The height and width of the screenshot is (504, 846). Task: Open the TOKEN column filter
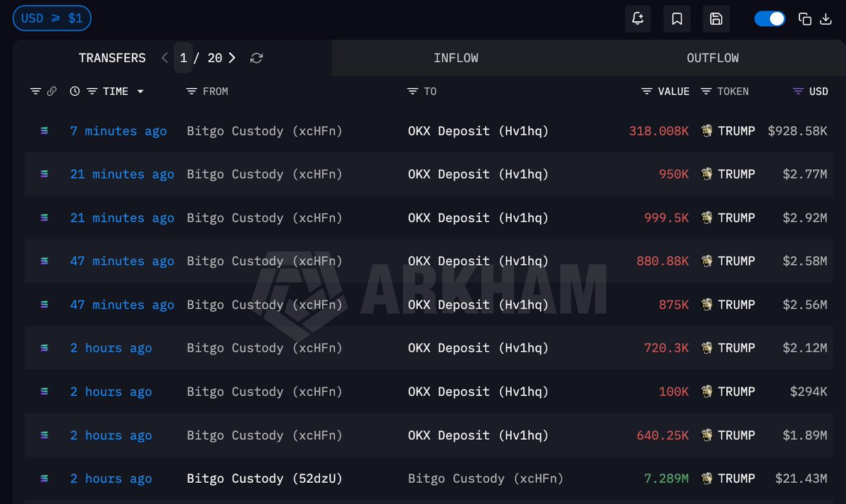tap(706, 92)
